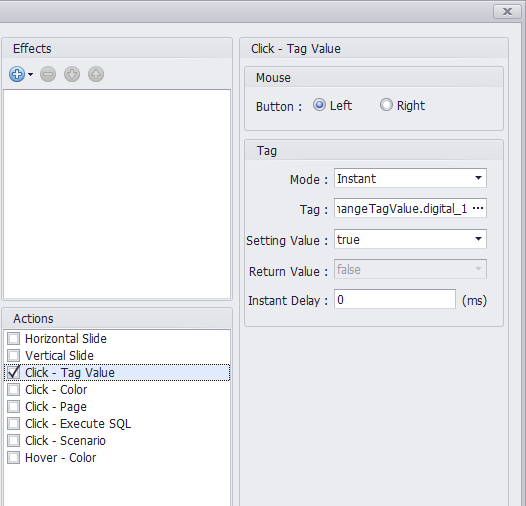Enable the Hover - Color checkbox
526x506 pixels.
coord(13,458)
